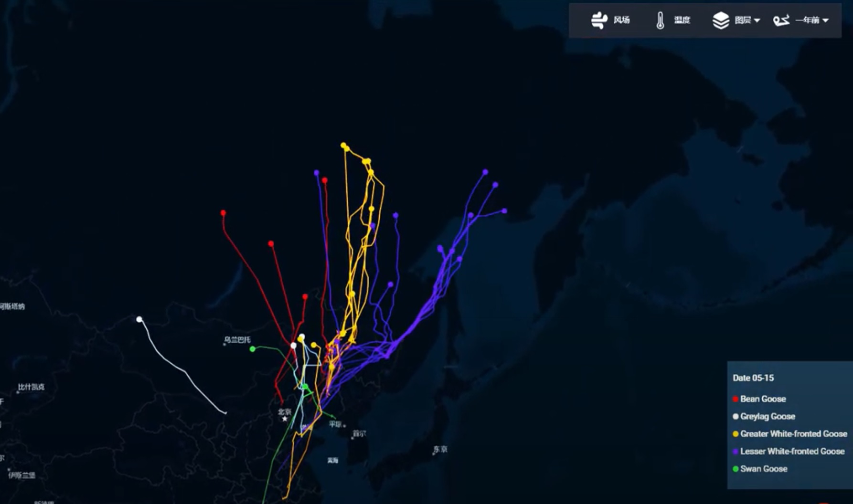Click Lesser White-fronted Goose legend label
Image resolution: width=853 pixels, height=504 pixels.
(792, 451)
